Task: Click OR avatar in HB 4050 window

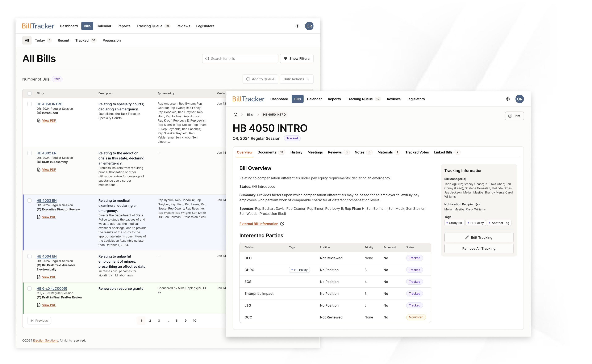Action: point(520,99)
